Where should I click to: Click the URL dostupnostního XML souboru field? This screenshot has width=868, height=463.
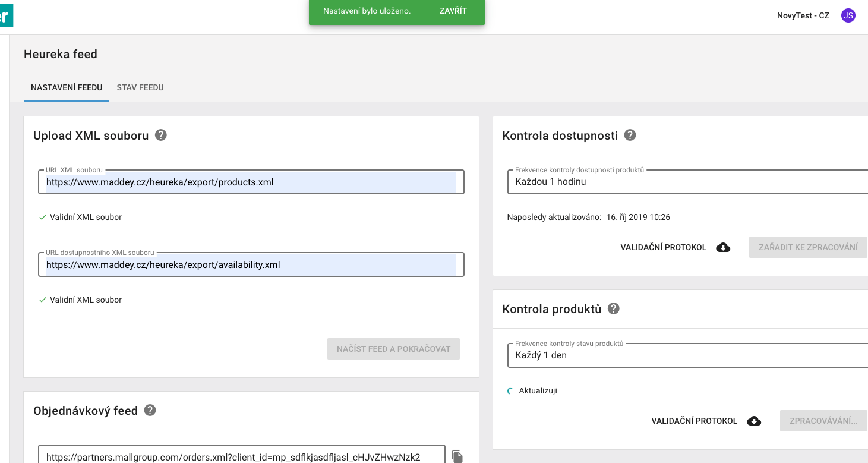coord(251,265)
